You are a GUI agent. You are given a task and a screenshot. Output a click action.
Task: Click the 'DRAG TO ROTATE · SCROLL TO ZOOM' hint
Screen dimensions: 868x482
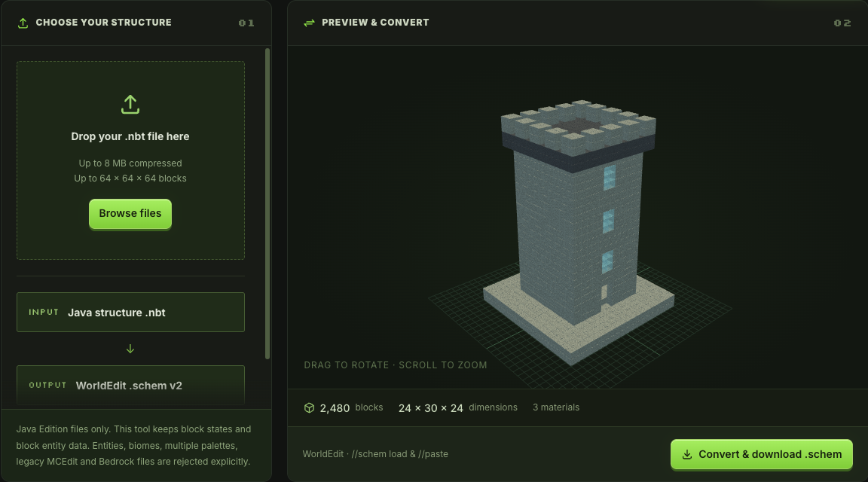tap(396, 365)
